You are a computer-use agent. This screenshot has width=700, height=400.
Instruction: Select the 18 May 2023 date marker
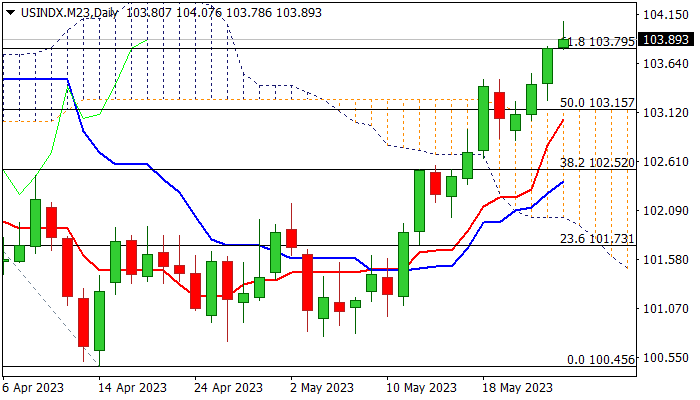click(x=518, y=388)
